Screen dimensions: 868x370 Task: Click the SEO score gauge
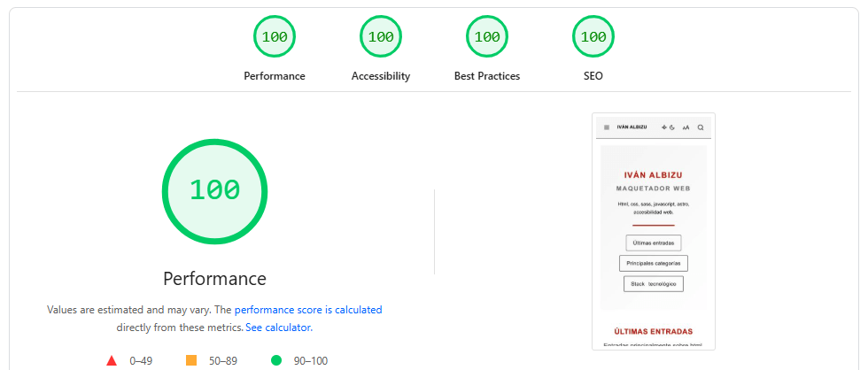[593, 37]
